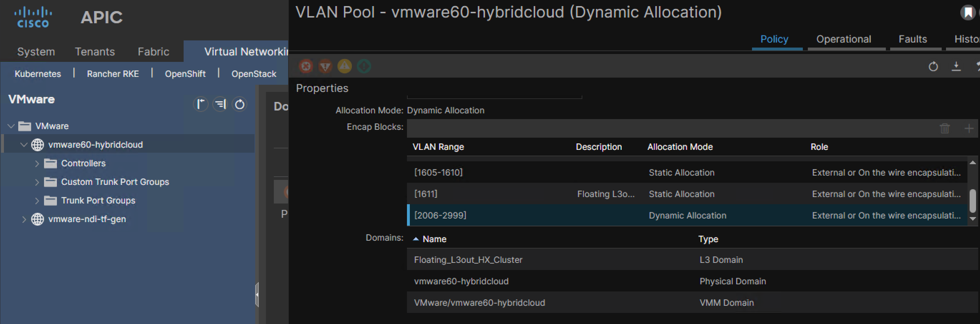Open the Kubernetes sub-menu
This screenshot has width=980, height=324.
coord(38,74)
